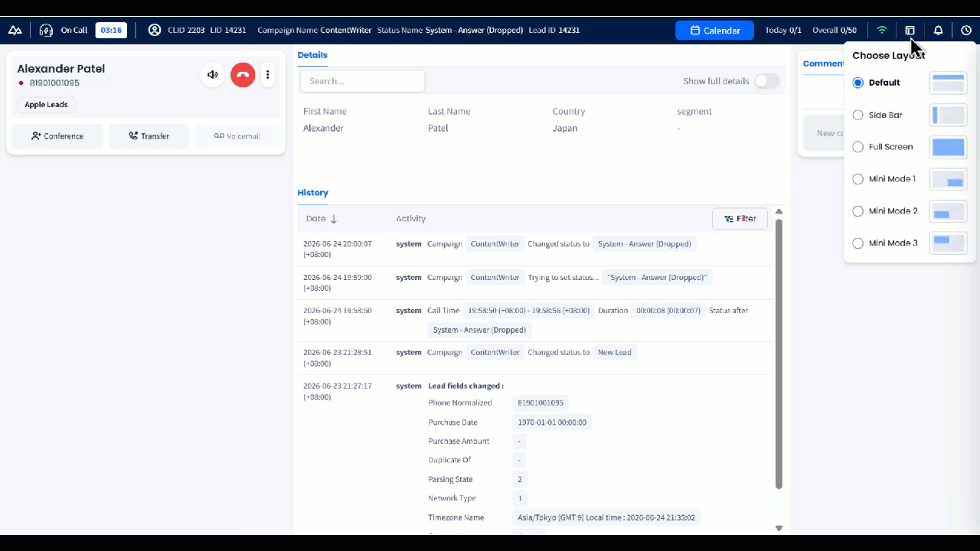
Task: Switch to the Details tab
Action: click(312, 55)
